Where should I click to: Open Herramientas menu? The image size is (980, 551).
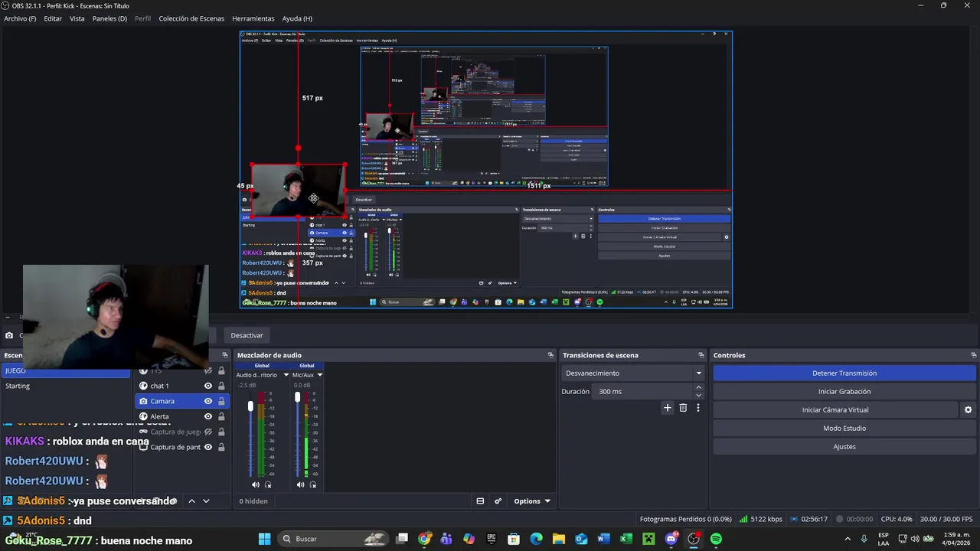tap(253, 18)
